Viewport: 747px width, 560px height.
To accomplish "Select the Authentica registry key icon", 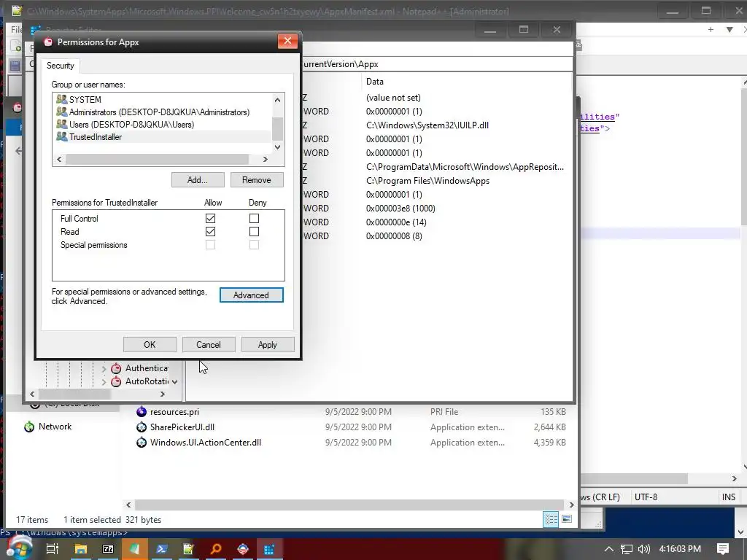I will 116,368.
